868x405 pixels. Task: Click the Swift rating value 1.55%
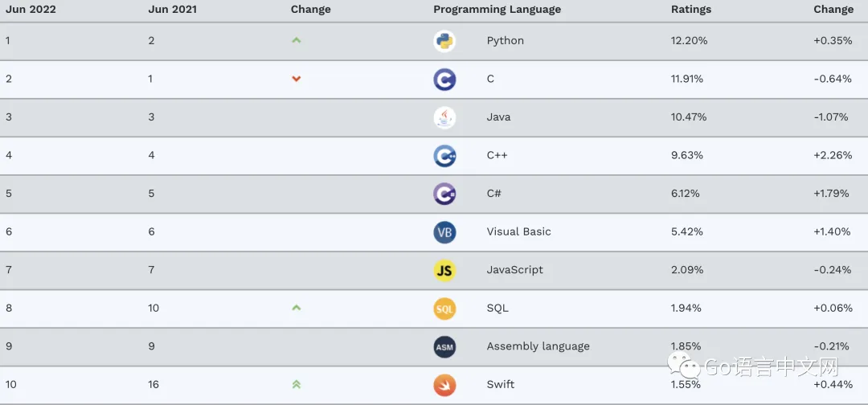[x=687, y=385]
